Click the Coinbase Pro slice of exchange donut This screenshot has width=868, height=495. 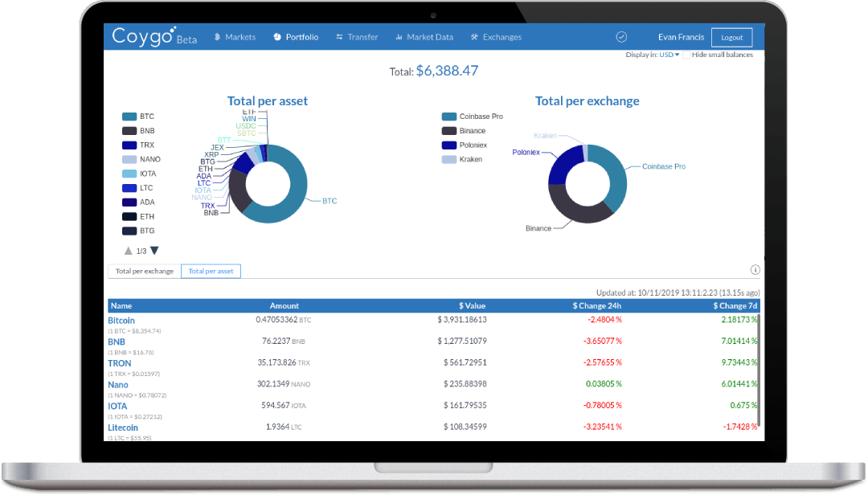[616, 176]
